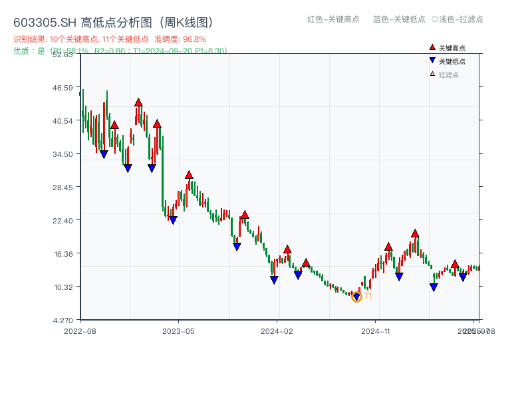Viewport: 532px width, 399px height.
Task: Select the blue 关键低点 triangle icon in the legend
Action: pos(431,59)
